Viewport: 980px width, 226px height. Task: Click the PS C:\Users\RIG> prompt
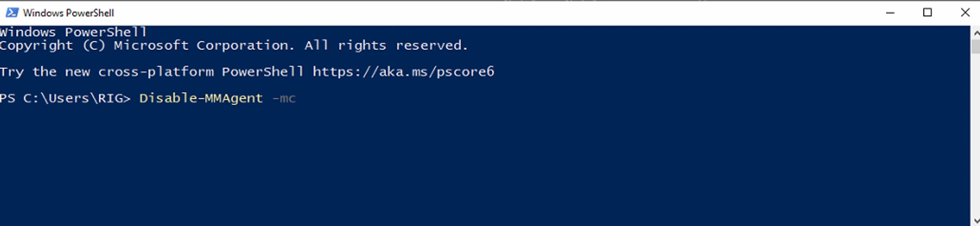point(65,99)
